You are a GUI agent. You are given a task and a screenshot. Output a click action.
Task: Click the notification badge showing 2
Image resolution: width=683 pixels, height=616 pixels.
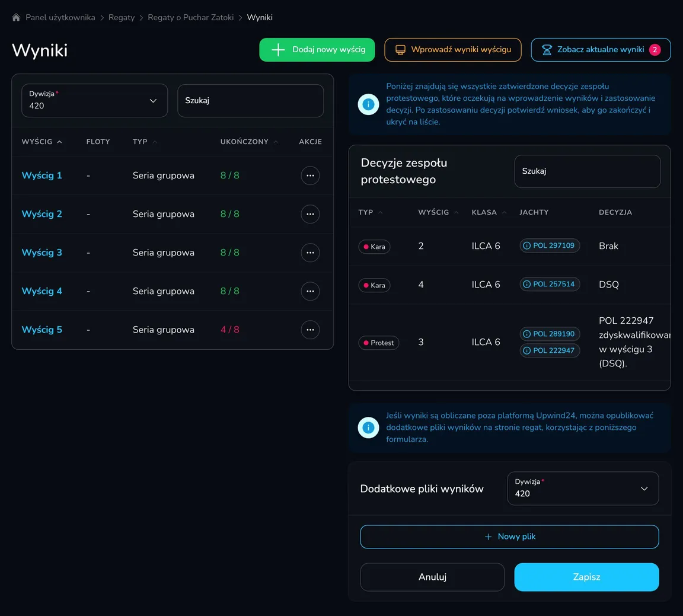pyautogui.click(x=655, y=50)
